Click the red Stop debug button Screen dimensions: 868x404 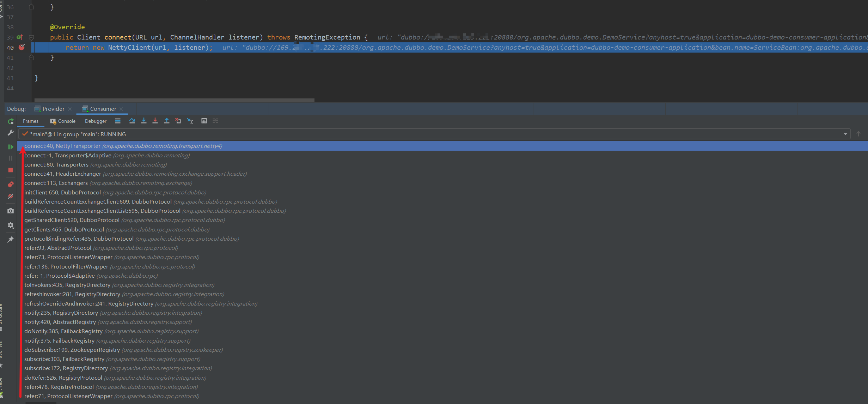click(x=11, y=170)
